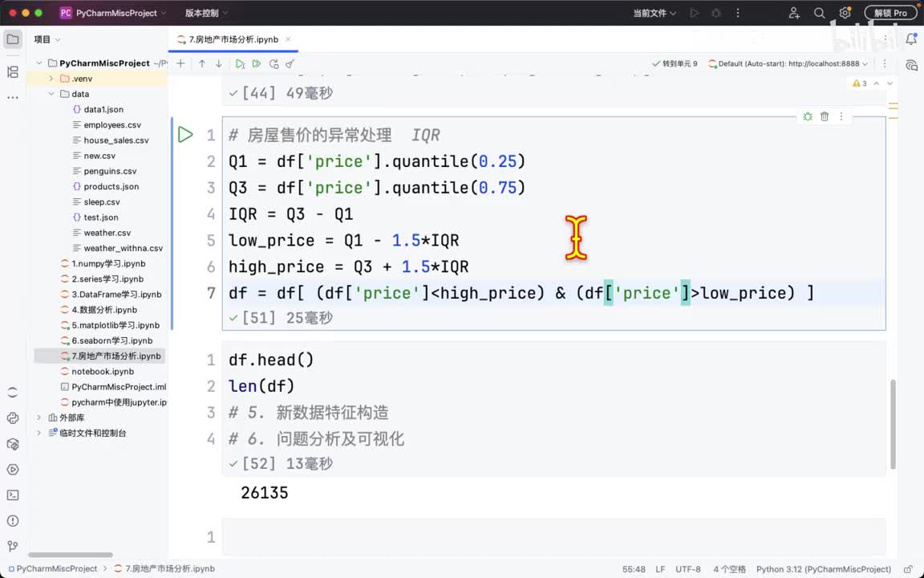Open the 版本控制 dropdown
This screenshot has height=578, width=924.
206,13
